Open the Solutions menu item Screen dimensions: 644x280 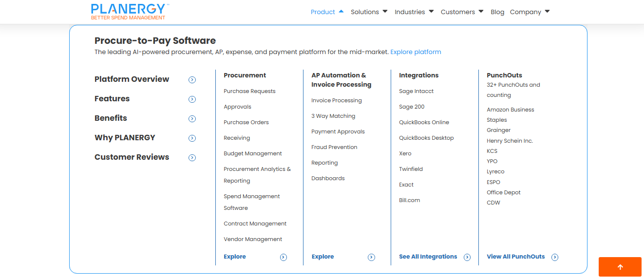pyautogui.click(x=365, y=12)
